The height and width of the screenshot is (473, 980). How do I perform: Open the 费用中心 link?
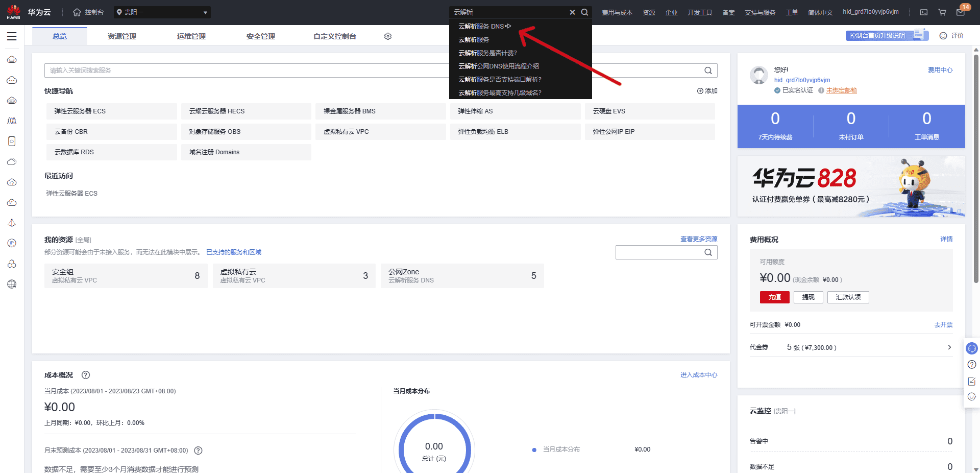point(940,70)
